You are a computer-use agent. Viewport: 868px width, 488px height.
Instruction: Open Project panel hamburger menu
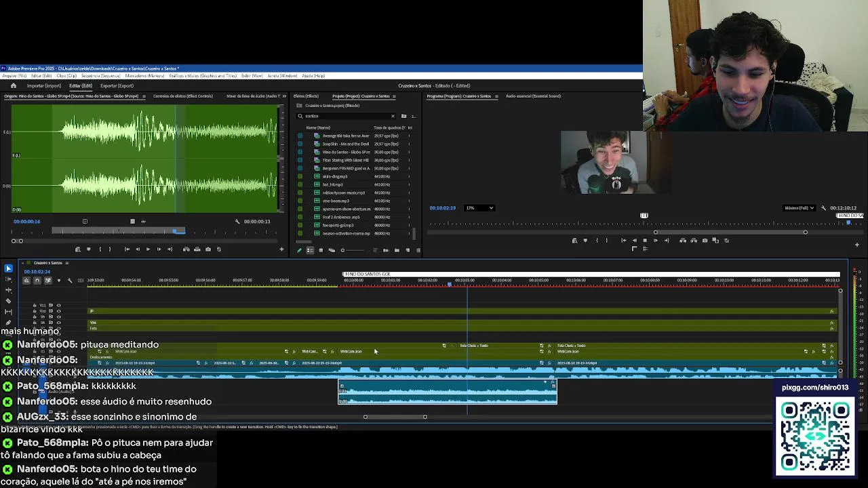pyautogui.click(x=394, y=96)
